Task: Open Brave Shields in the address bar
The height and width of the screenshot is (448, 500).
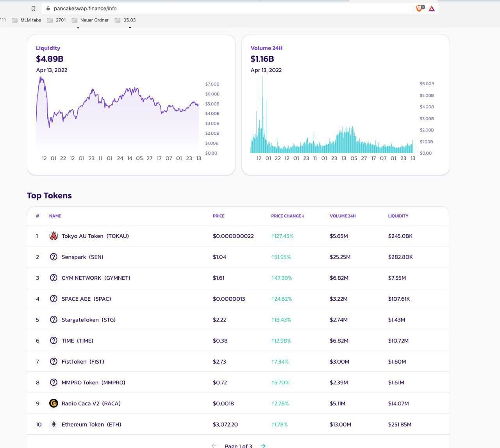Action: 420,8
